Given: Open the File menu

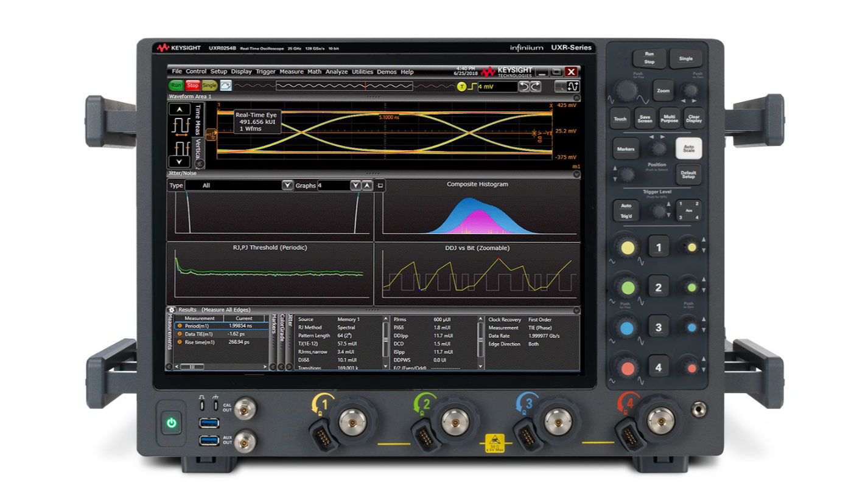Looking at the screenshot, I should tap(177, 72).
